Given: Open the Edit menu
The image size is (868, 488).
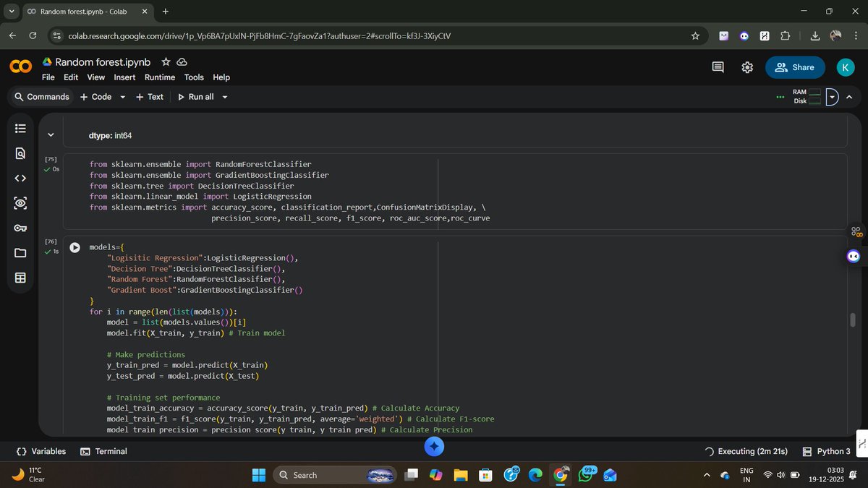Looking at the screenshot, I should click(71, 77).
